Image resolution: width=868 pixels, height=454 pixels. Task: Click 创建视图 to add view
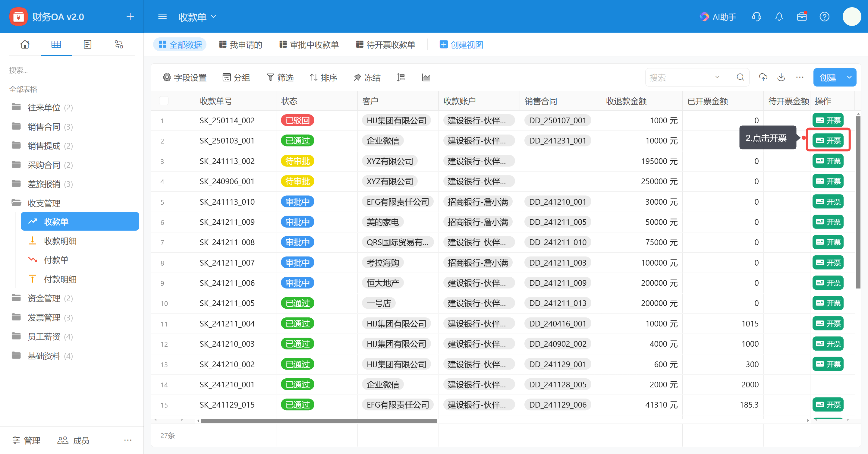click(x=461, y=45)
